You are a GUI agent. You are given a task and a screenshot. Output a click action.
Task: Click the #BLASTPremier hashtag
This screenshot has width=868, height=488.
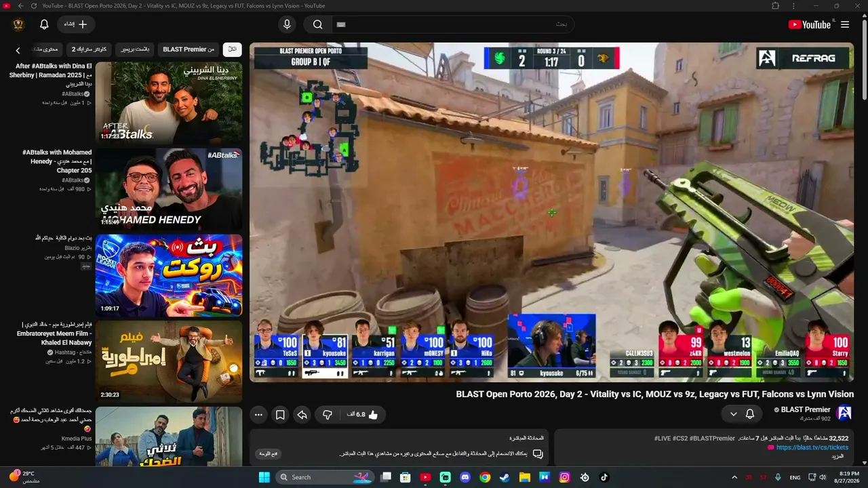click(711, 439)
